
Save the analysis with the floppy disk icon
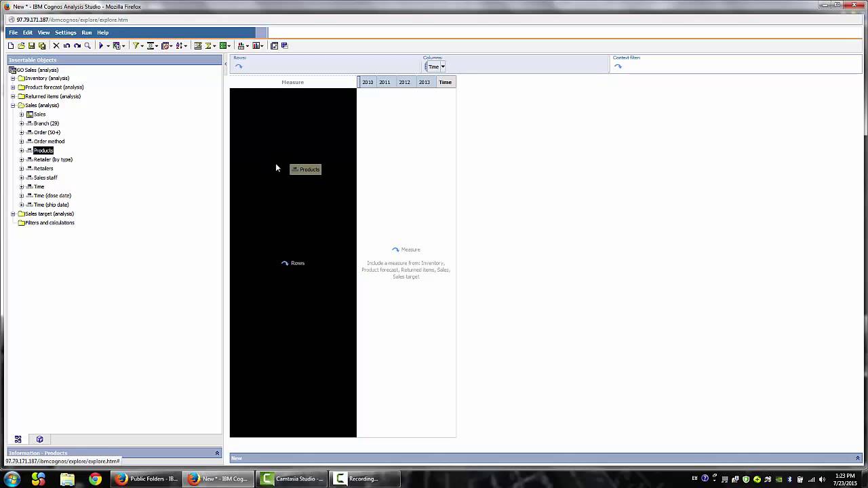click(31, 45)
